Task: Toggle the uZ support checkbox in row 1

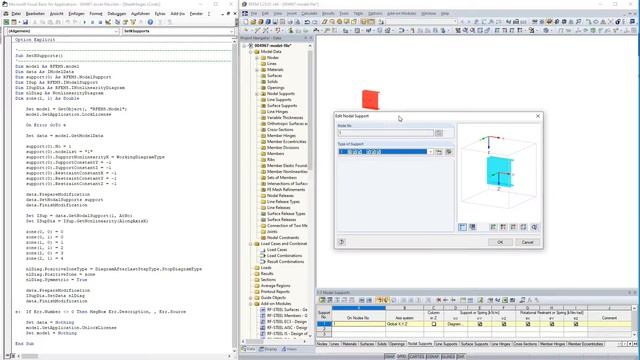Action: click(x=504, y=324)
